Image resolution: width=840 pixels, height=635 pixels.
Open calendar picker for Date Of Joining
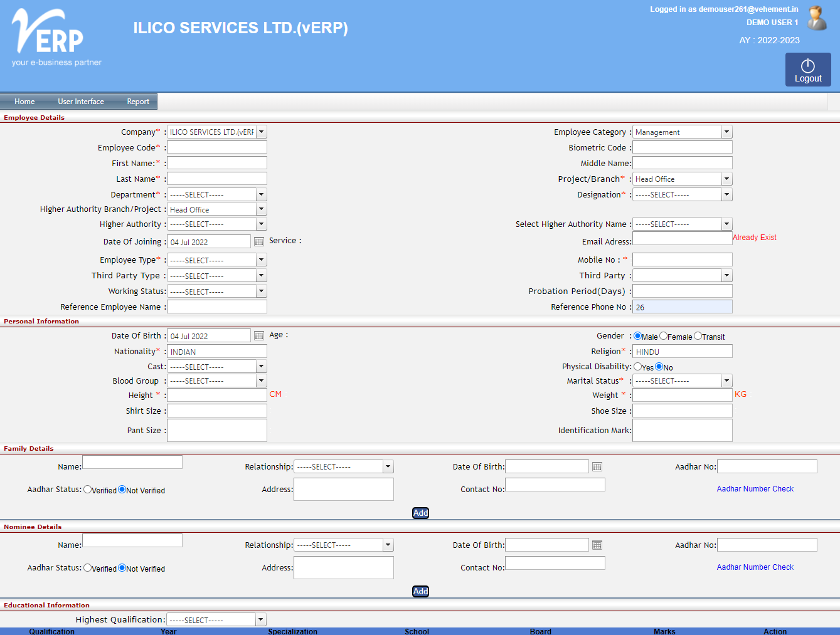tap(259, 242)
